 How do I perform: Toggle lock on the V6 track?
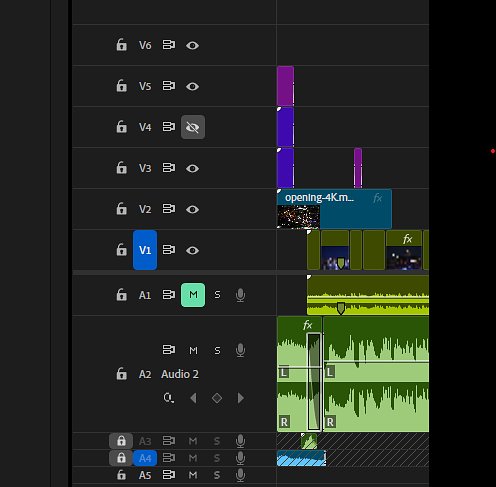click(121, 45)
